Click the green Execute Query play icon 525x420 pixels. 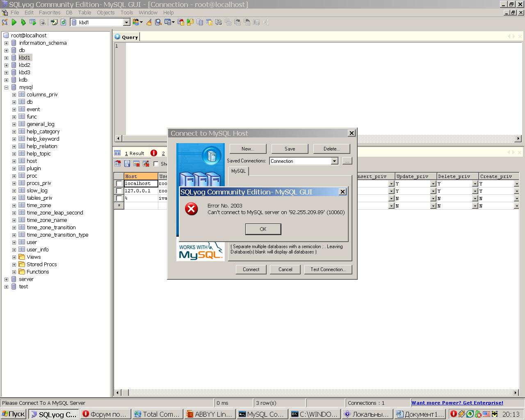pos(14,22)
